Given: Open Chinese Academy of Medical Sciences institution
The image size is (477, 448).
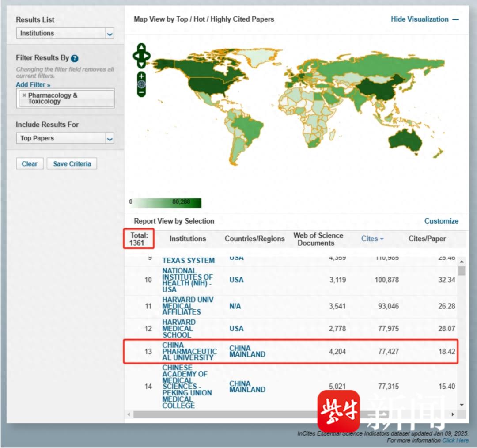Looking at the screenshot, I should coord(187,387).
